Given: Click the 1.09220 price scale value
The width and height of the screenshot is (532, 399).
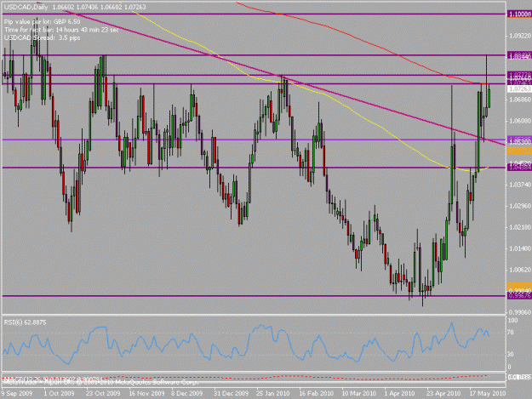Looking at the screenshot, I should point(520,36).
